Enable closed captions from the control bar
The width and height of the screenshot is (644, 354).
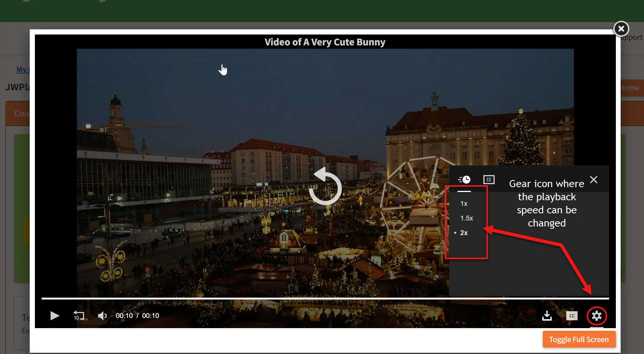click(572, 316)
